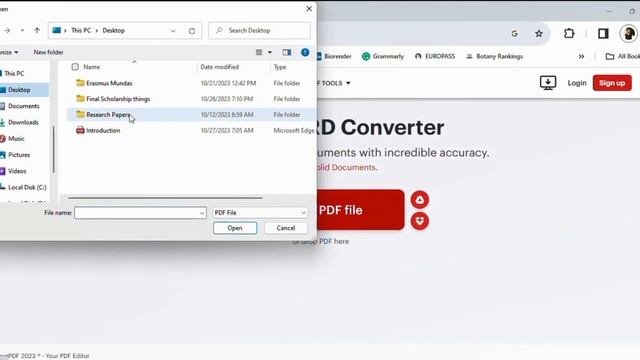640x360 pixels.
Task: Sort files by Type column
Action: [280, 67]
